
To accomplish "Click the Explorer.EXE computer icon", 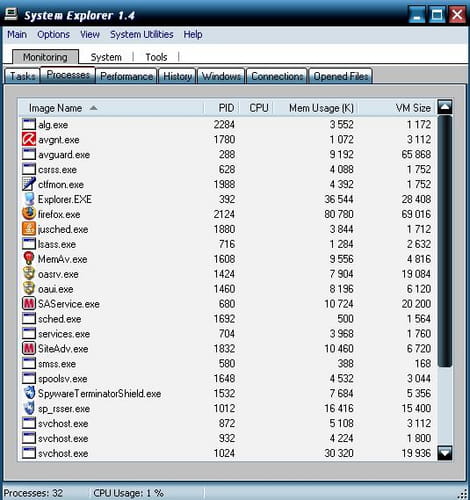I will 29,199.
